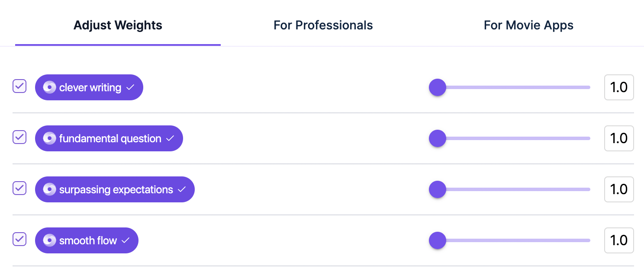The width and height of the screenshot is (644, 275).
Task: Click the circular icon on surpassing expectations tag
Action: [x=49, y=189]
